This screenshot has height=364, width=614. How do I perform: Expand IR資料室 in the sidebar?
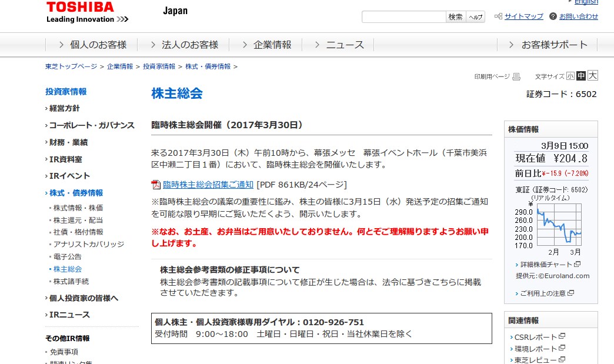[x=66, y=159]
